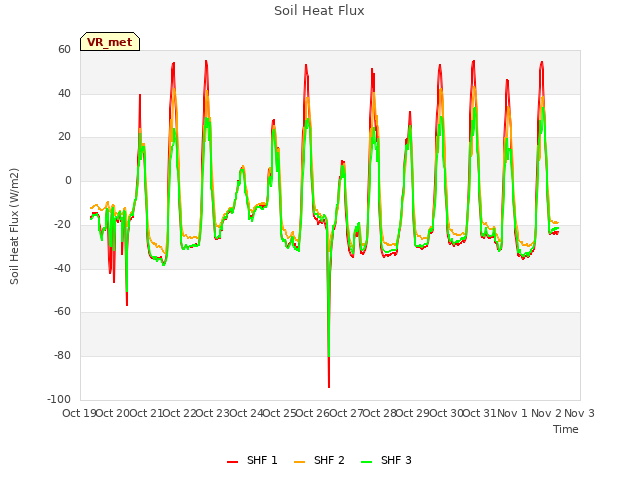Toggle the SHF 3 legend entry

[x=386, y=460]
